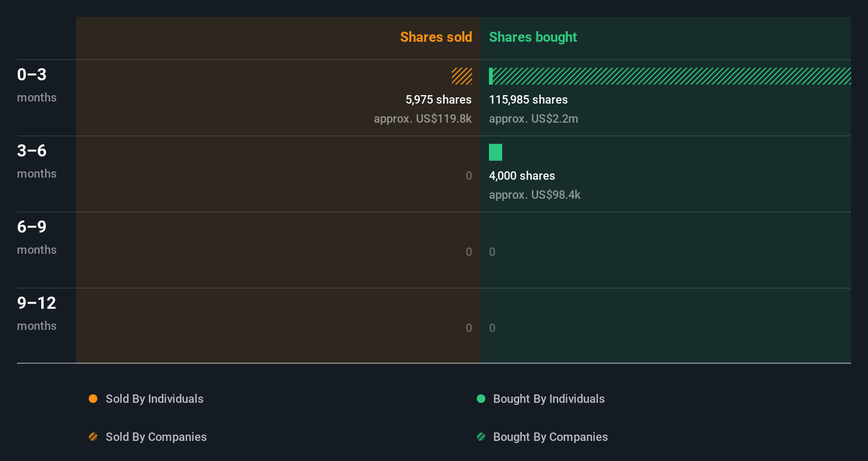Click the approx. US$98.4k value
Viewport: 868px width, 461px height.
(534, 195)
